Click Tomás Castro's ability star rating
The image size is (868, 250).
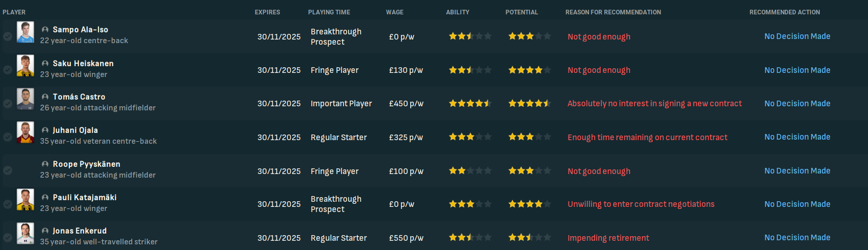pyautogui.click(x=470, y=104)
